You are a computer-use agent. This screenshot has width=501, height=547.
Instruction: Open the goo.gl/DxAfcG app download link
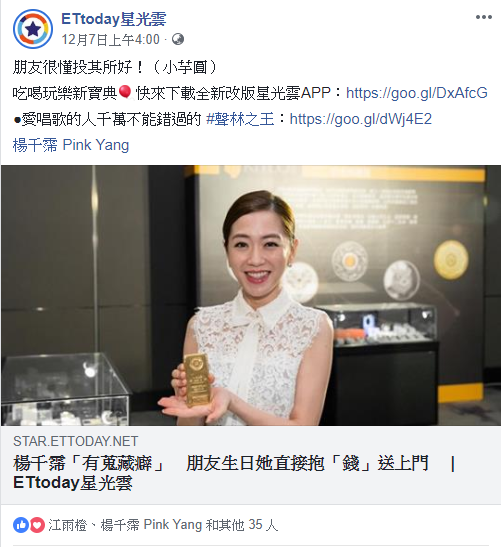(417, 93)
